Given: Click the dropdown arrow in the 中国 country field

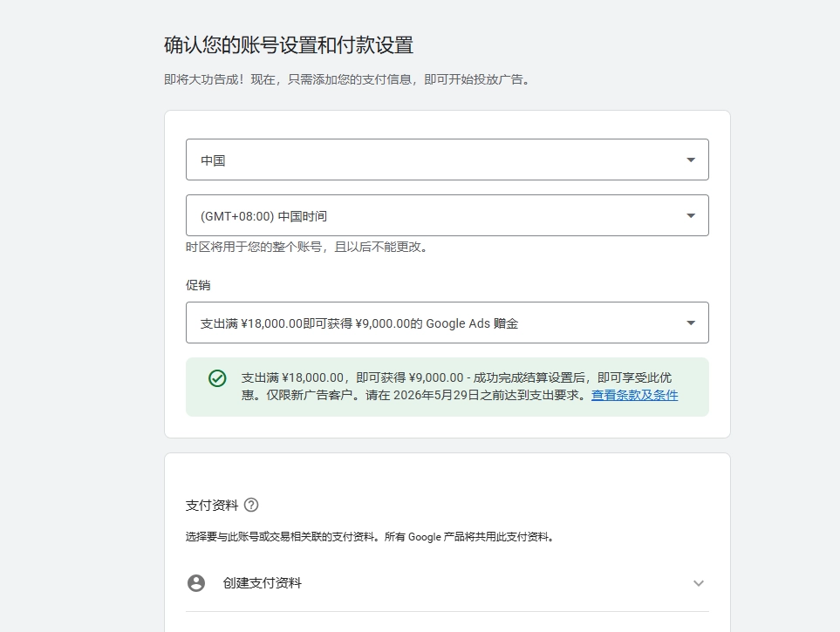Looking at the screenshot, I should (691, 160).
